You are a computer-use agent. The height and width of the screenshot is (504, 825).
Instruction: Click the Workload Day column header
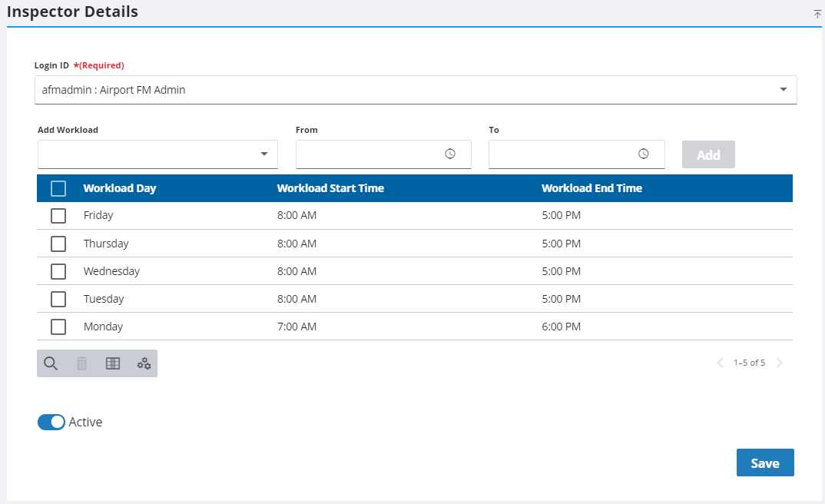[119, 187]
